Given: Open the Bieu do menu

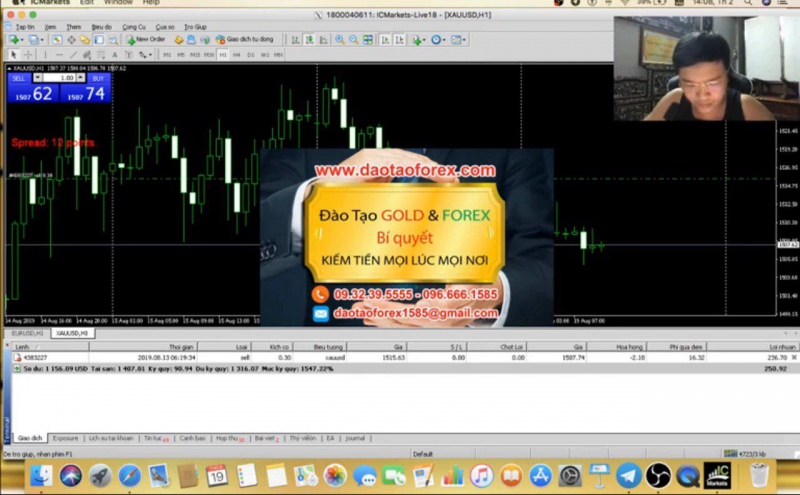Looking at the screenshot, I should click(101, 27).
